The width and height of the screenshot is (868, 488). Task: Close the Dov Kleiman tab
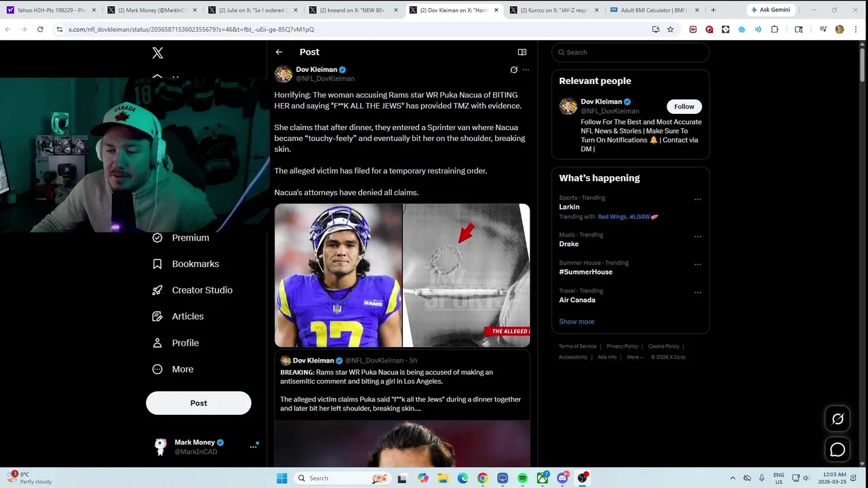pyautogui.click(x=496, y=10)
